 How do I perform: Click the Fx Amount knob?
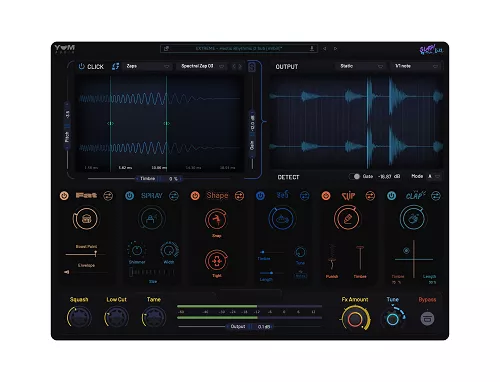click(355, 319)
